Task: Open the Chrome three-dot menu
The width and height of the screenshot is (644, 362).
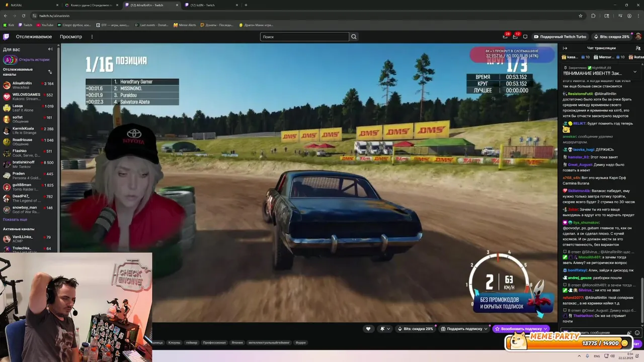Action: [638, 16]
